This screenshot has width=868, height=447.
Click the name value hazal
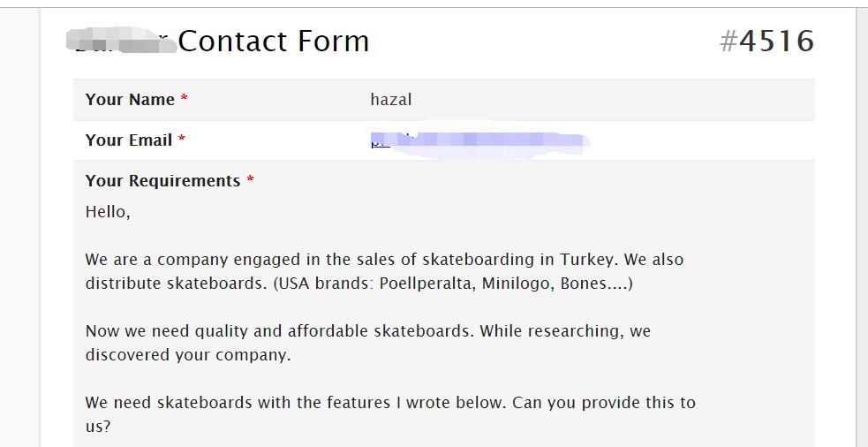click(x=391, y=100)
